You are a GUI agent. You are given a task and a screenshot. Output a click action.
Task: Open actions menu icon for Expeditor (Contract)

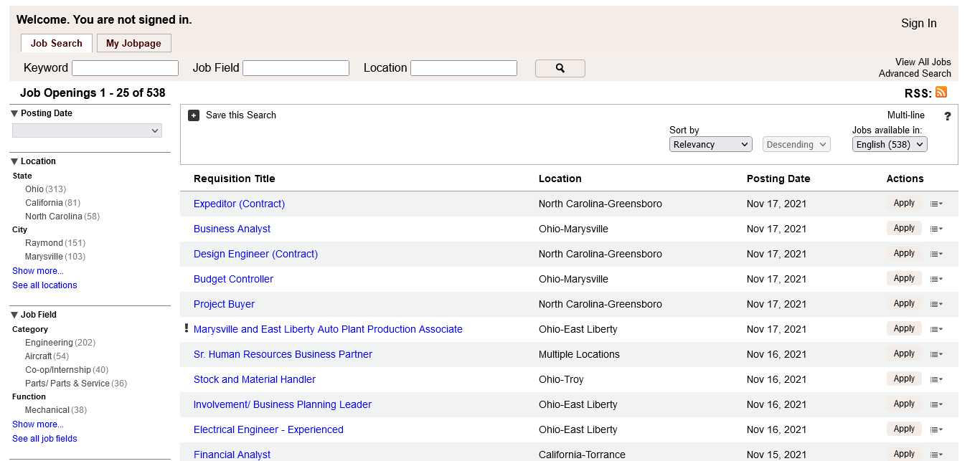[936, 204]
